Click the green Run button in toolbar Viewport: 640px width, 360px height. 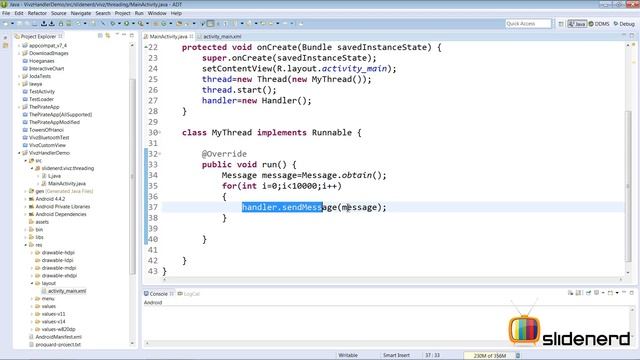pos(127,24)
